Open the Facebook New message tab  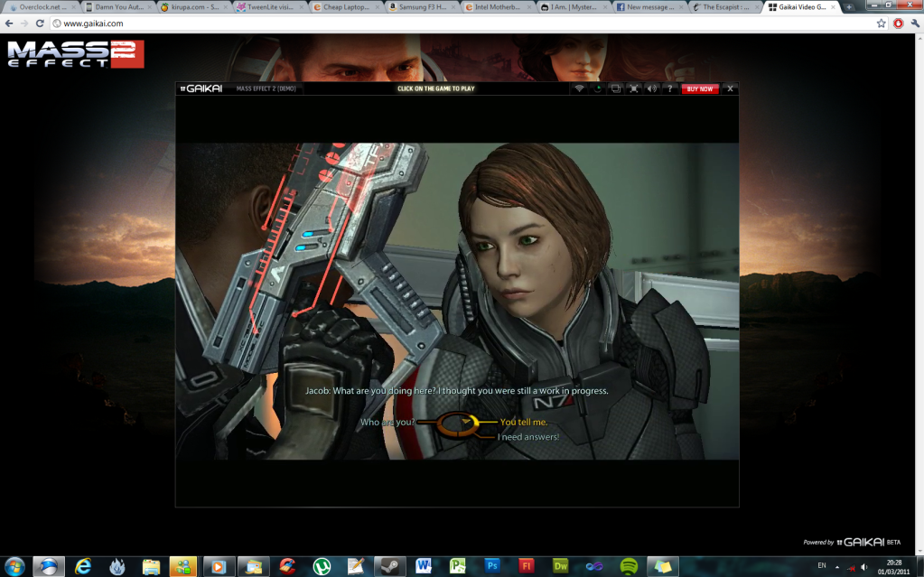[649, 7]
